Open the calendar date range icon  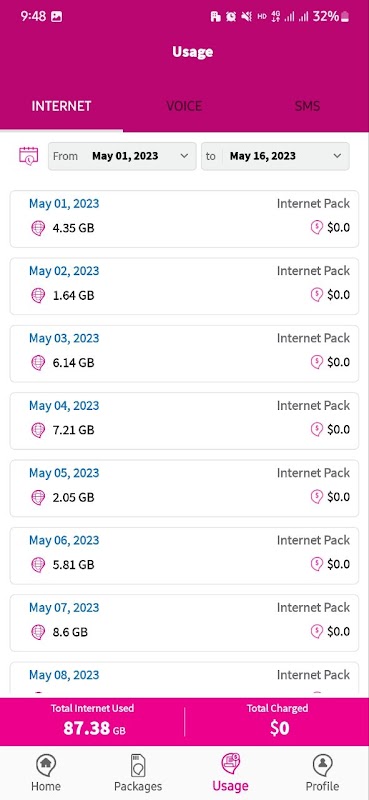tap(29, 156)
